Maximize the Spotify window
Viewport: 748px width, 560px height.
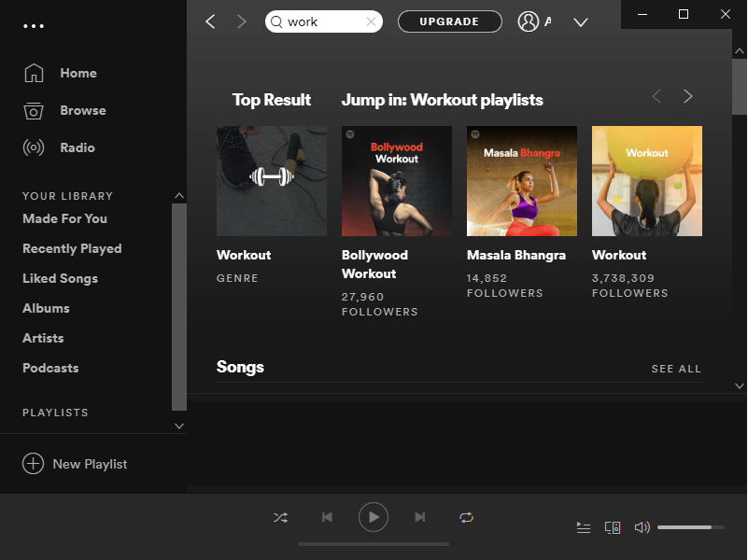click(684, 14)
